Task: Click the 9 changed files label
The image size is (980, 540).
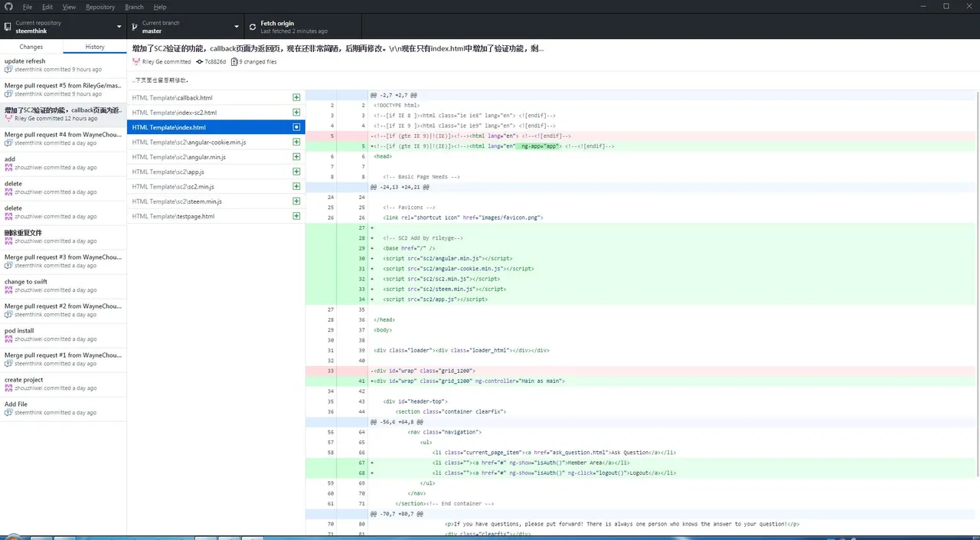Action: (258, 62)
